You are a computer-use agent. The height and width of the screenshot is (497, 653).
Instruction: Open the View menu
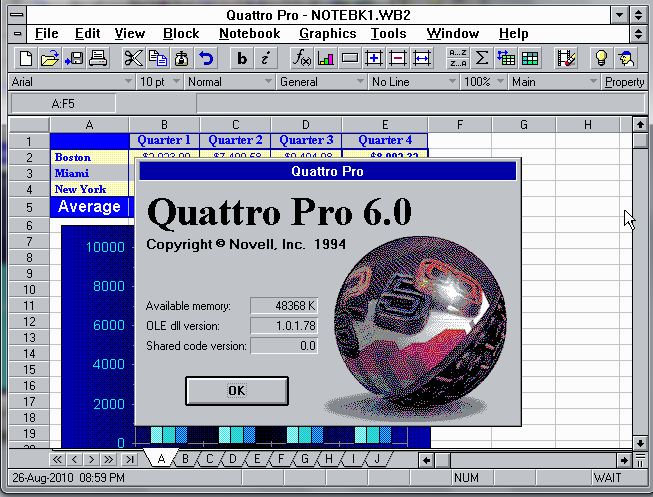click(x=130, y=33)
